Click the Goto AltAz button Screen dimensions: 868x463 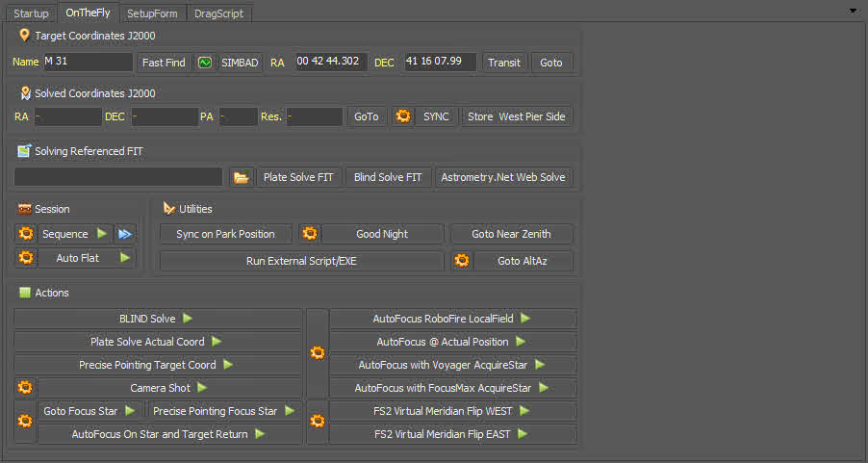523,261
